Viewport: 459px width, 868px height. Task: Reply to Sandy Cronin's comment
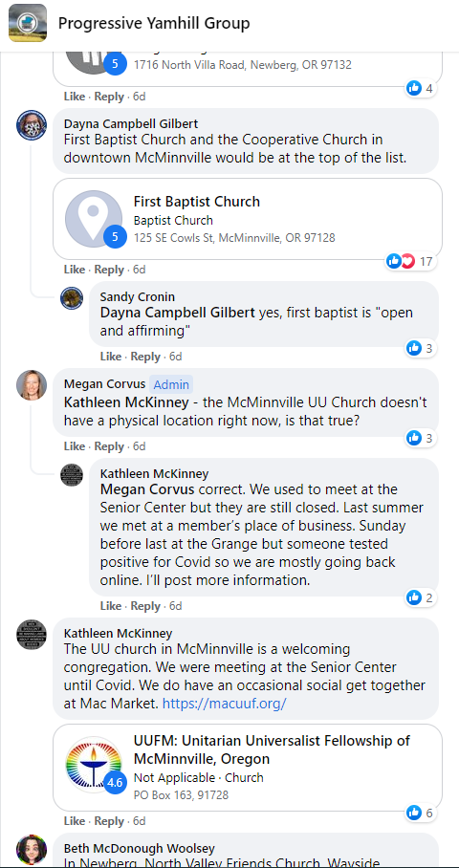pyautogui.click(x=145, y=357)
